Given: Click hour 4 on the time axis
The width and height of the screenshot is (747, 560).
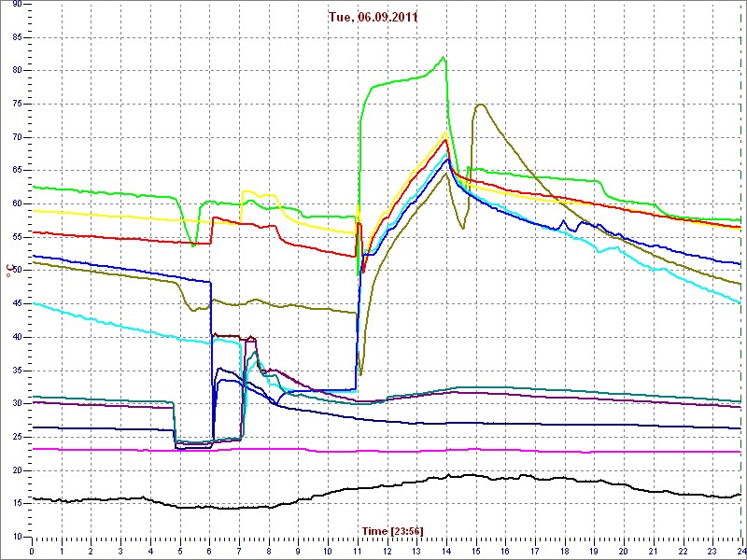Looking at the screenshot, I should (x=150, y=552).
